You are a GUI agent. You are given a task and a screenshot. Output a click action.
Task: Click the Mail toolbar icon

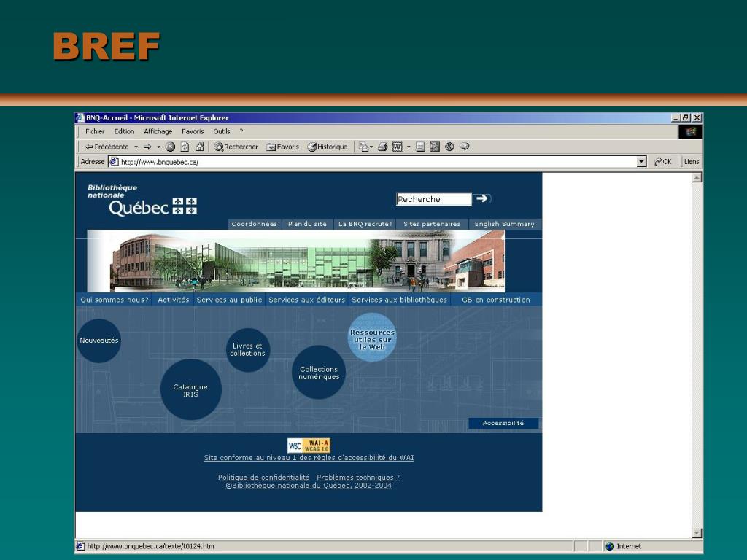coord(364,147)
